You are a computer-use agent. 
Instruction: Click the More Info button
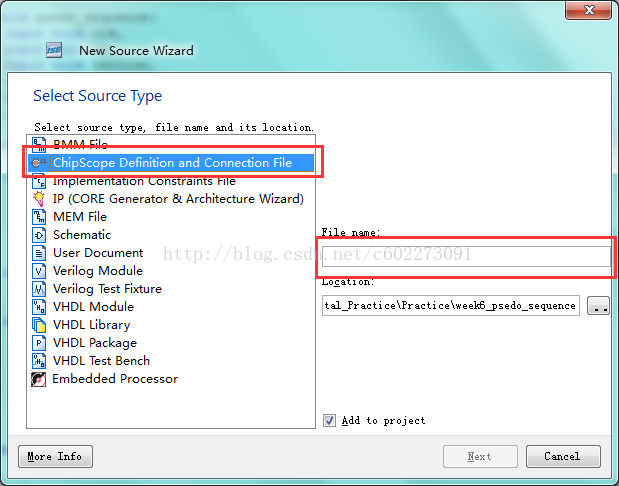pos(55,456)
